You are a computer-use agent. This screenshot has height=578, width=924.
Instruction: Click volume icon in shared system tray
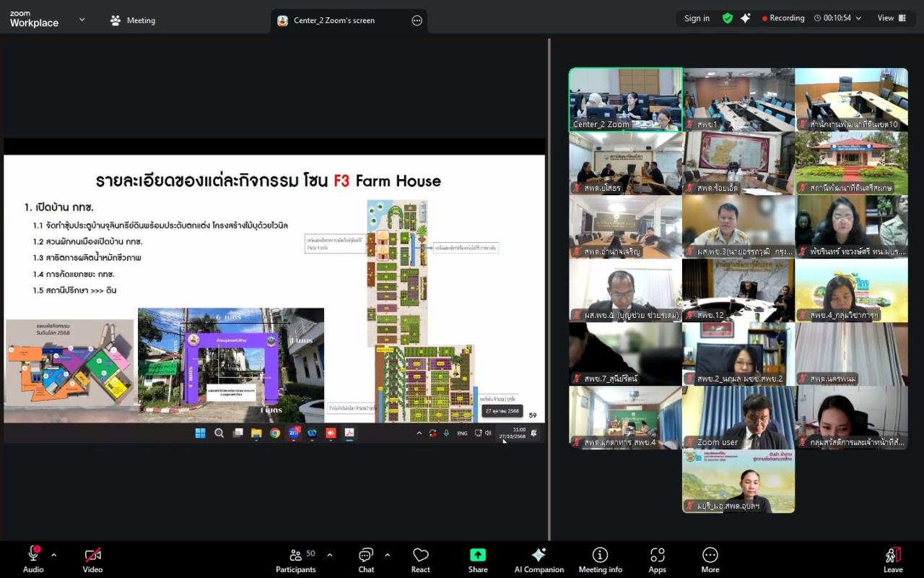[x=488, y=433]
